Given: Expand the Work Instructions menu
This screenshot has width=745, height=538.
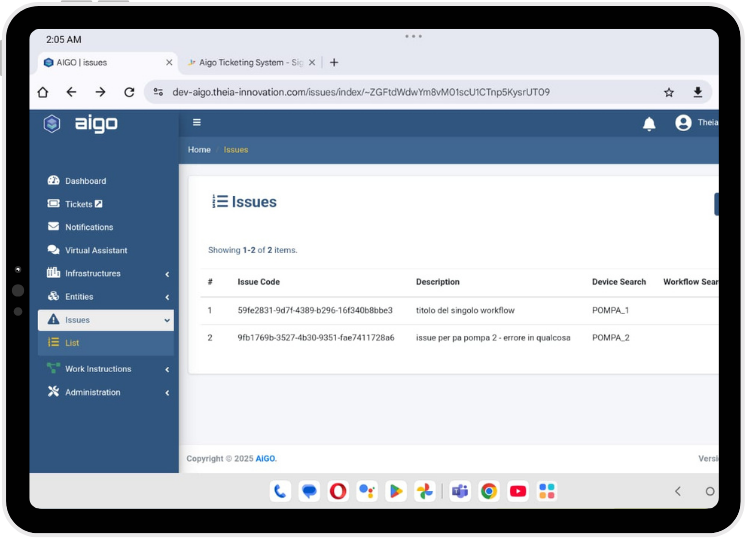Looking at the screenshot, I should coord(105,369).
